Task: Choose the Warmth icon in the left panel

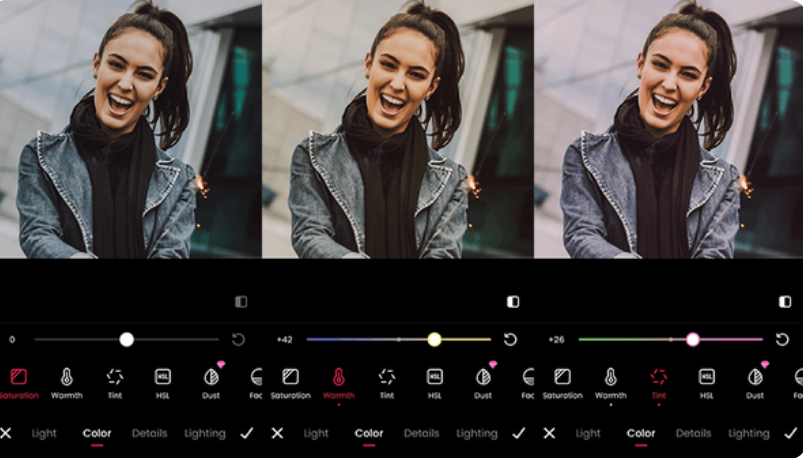Action: [67, 377]
